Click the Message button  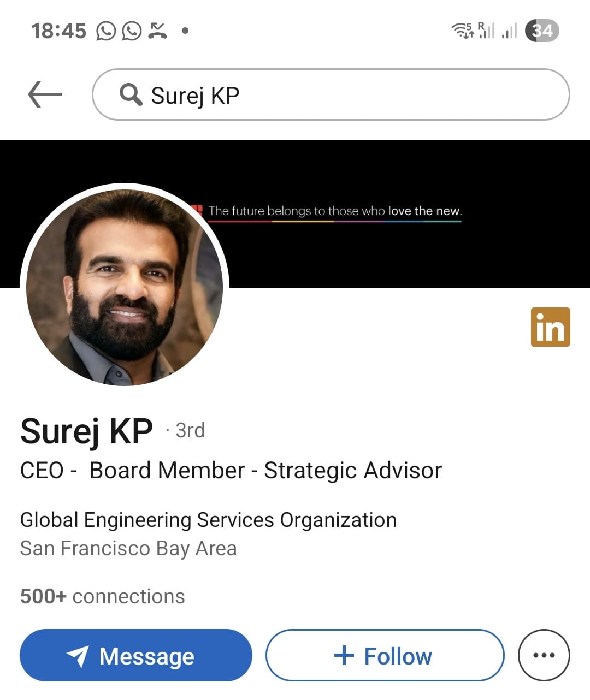click(136, 655)
